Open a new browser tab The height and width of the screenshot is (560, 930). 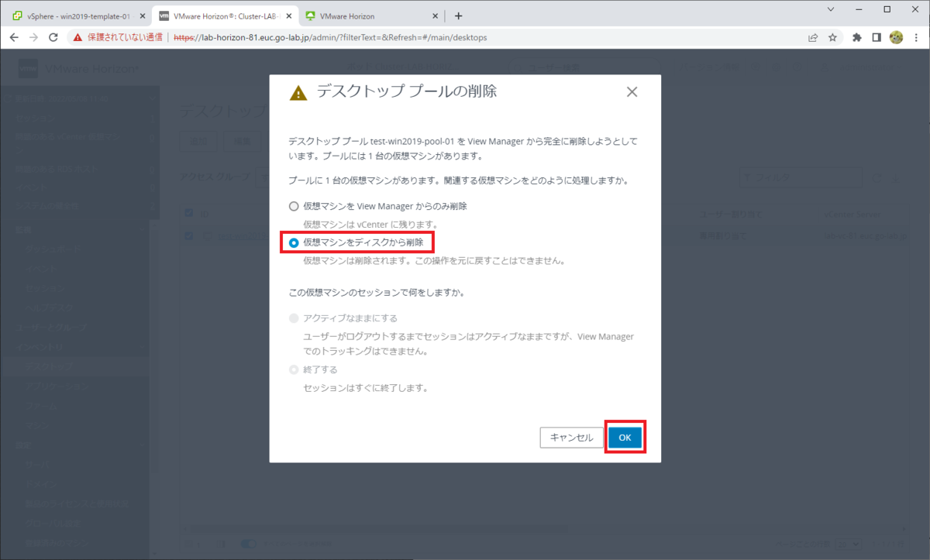pyautogui.click(x=458, y=15)
